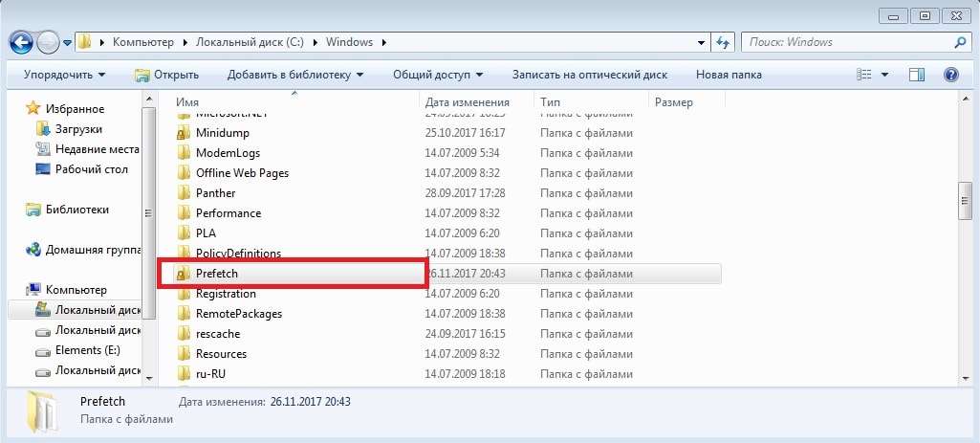Open the Общий доступ dropdown
The image size is (980, 443).
(x=438, y=75)
